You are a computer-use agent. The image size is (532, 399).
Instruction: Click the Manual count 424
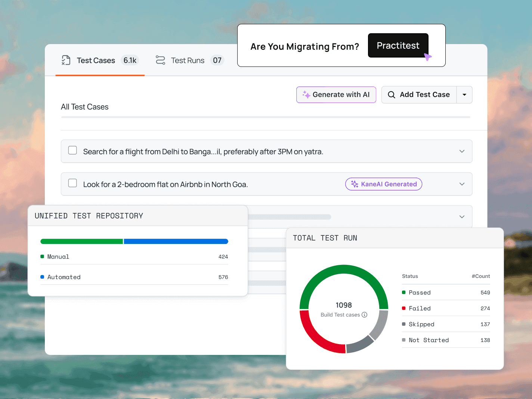coord(223,257)
